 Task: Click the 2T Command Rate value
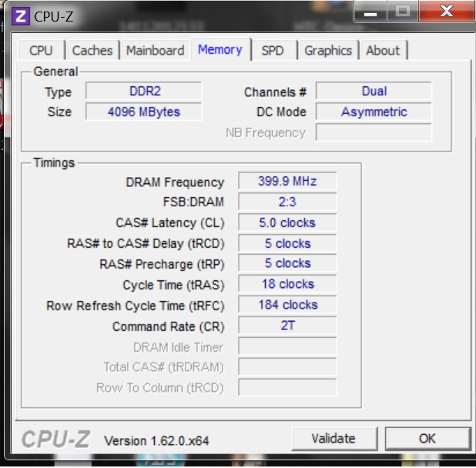287,325
